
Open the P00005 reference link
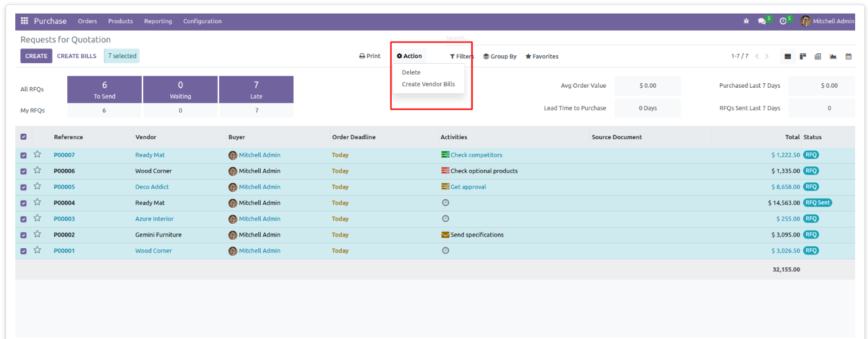click(64, 187)
